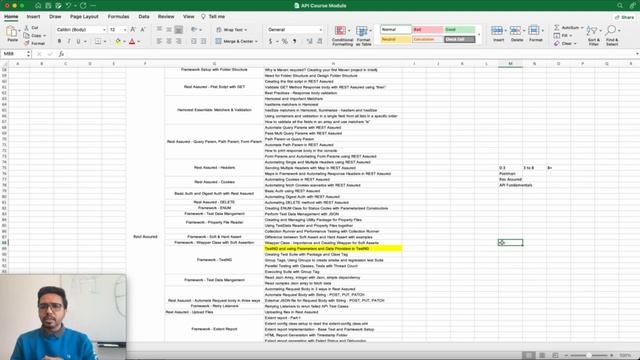Open the font size 12 dropdown
640x360 pixels.
(x=125, y=30)
